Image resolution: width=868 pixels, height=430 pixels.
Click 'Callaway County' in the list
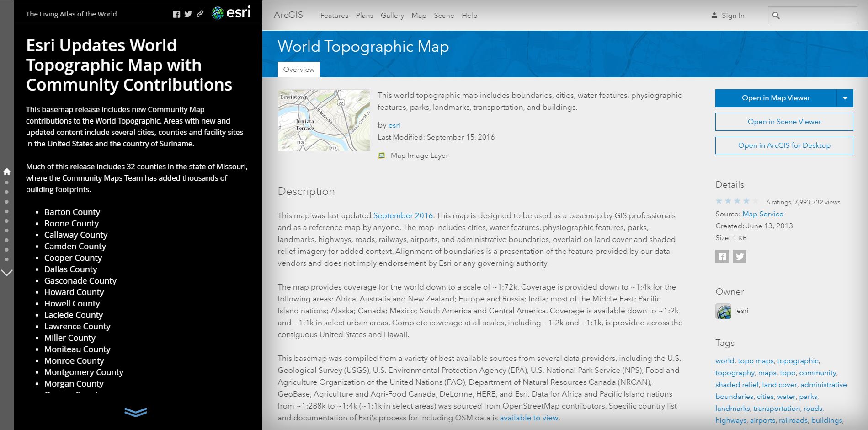76,235
